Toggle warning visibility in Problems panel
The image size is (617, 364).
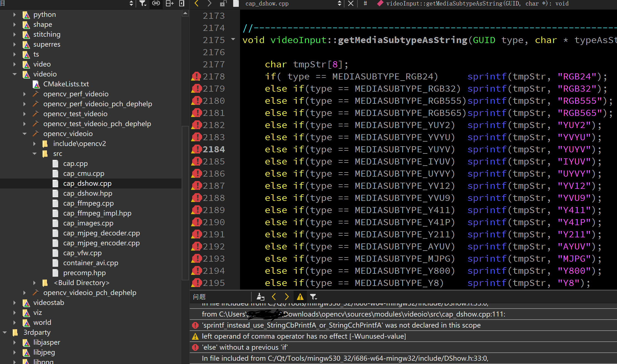tap(300, 297)
